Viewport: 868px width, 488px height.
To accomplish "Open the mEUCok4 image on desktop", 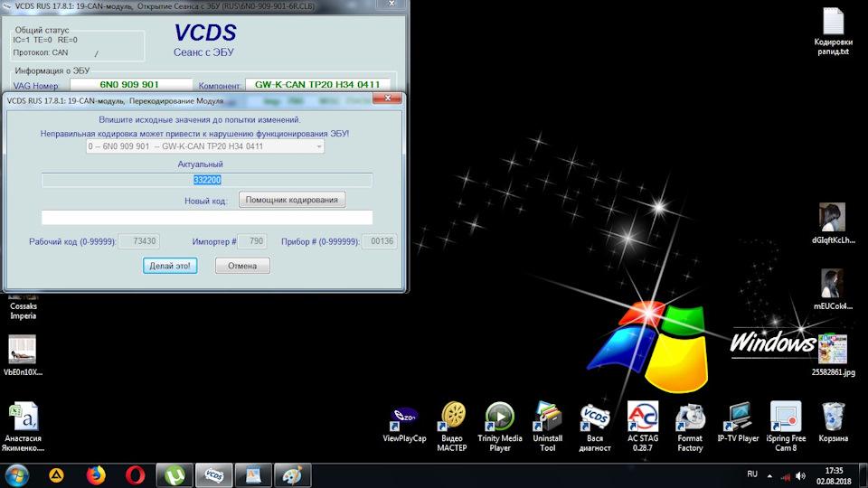I will click(x=833, y=289).
